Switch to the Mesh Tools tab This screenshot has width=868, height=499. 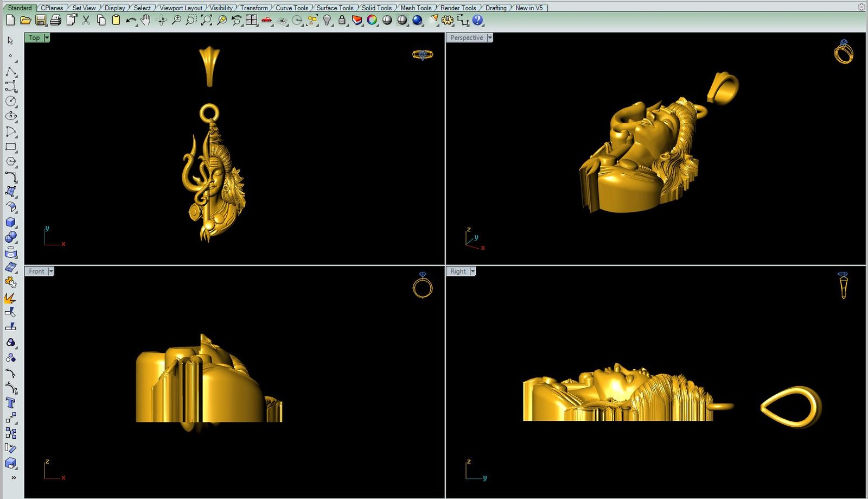pos(416,8)
